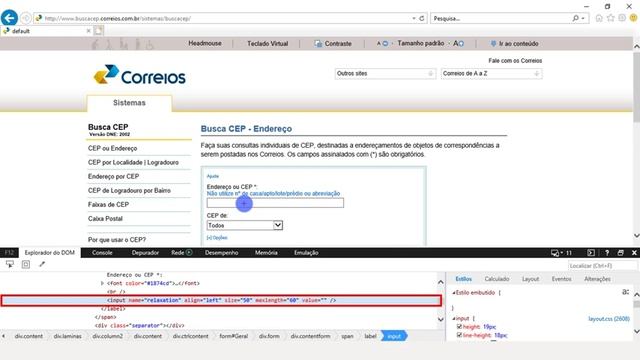This screenshot has height=360, width=640.
Task: Switch to the Emulação tab
Action: point(306,253)
